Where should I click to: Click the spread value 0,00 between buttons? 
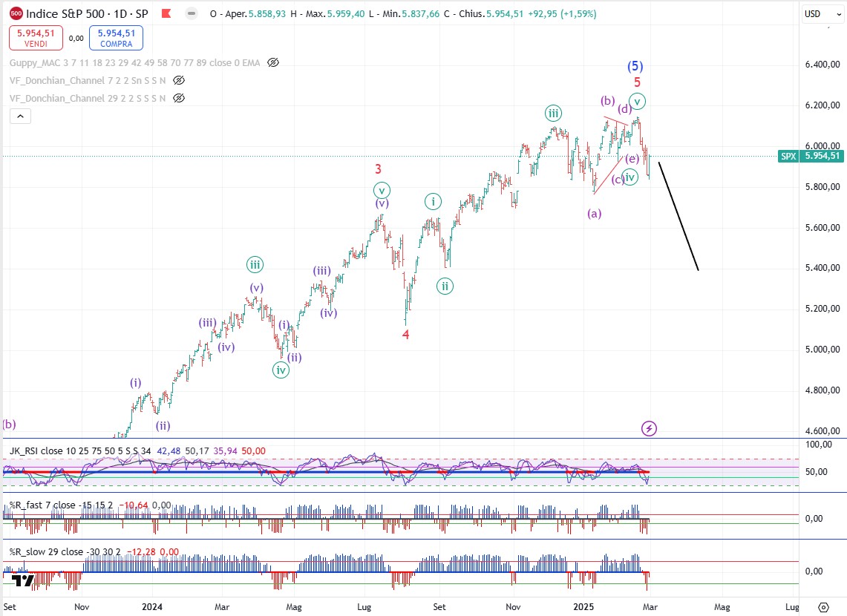tap(76, 38)
